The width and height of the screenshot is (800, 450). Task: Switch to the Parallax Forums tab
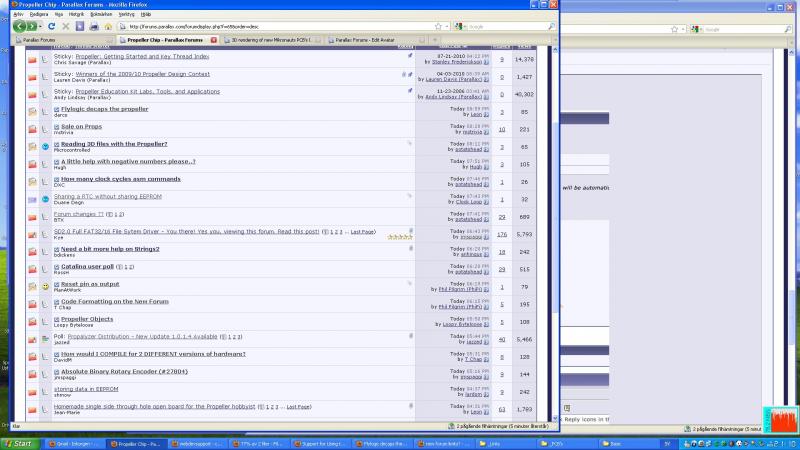click(x=64, y=40)
